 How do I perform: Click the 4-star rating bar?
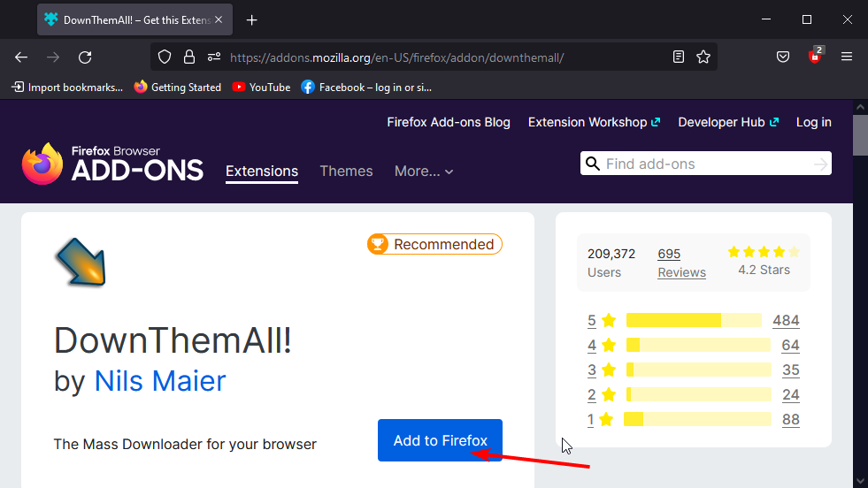pos(699,345)
